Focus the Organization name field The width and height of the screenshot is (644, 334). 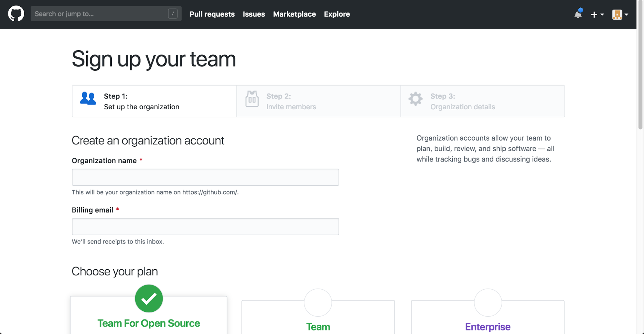tap(205, 177)
